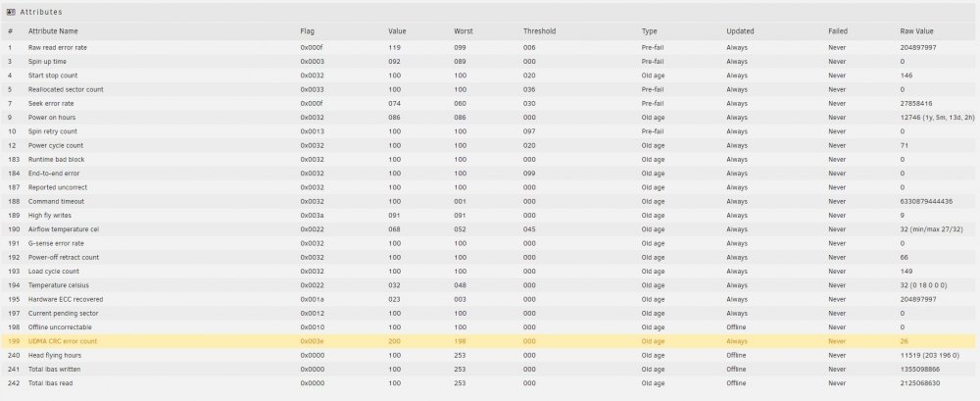Click the command timeout raw value 6330879444436
The height and width of the screenshot is (401, 980).
click(926, 201)
